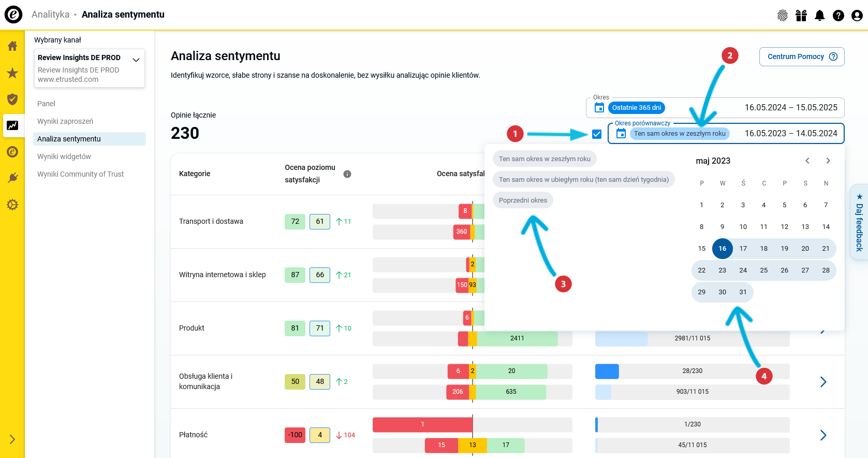Open the star reviews sidebar icon
Image resolution: width=868 pixels, height=458 pixels.
[x=12, y=73]
